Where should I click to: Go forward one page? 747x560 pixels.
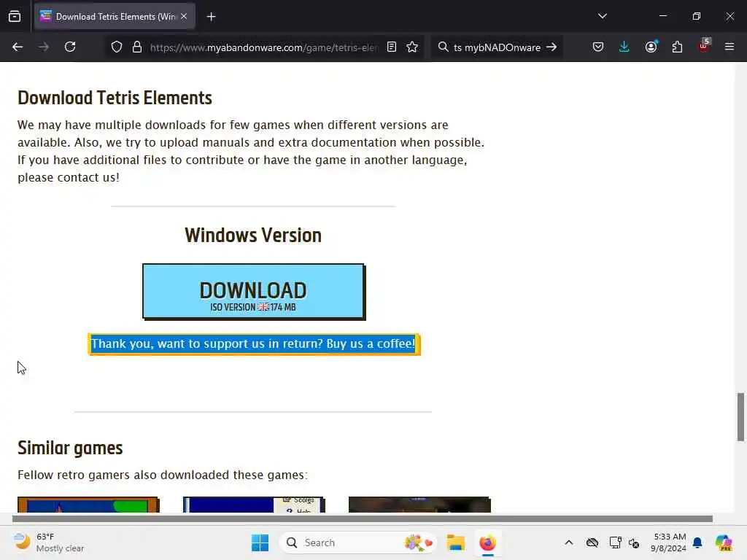(43, 47)
